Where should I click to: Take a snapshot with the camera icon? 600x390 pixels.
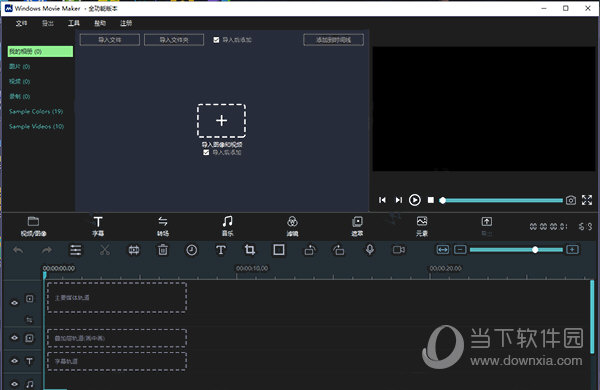point(571,200)
